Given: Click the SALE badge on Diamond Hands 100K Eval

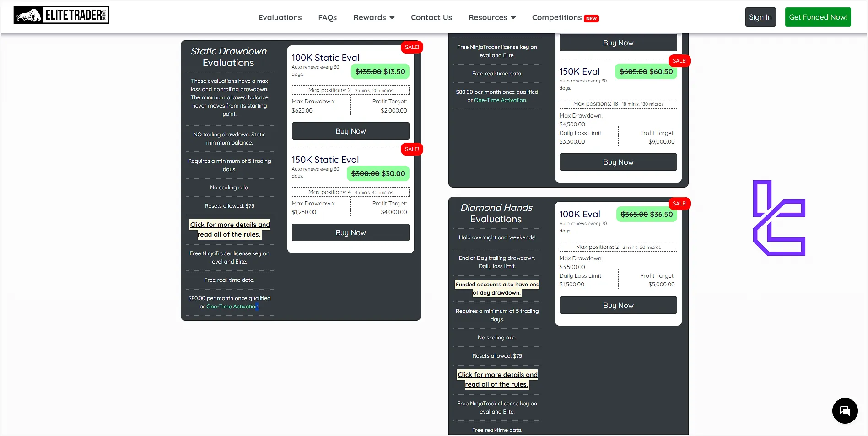Looking at the screenshot, I should [679, 204].
